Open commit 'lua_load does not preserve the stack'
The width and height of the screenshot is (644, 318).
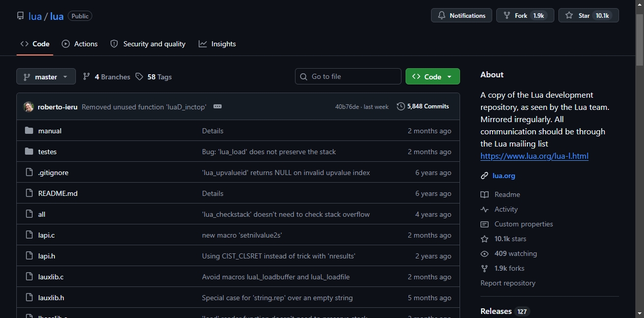(269, 152)
